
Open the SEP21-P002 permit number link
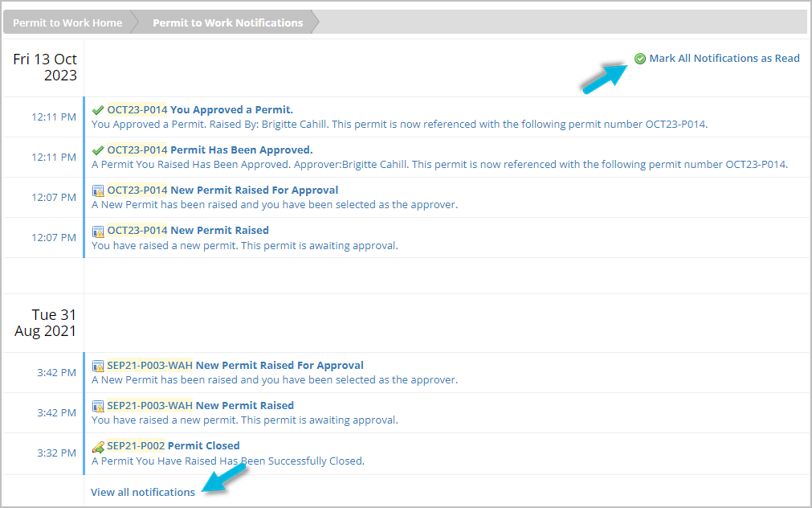(136, 445)
